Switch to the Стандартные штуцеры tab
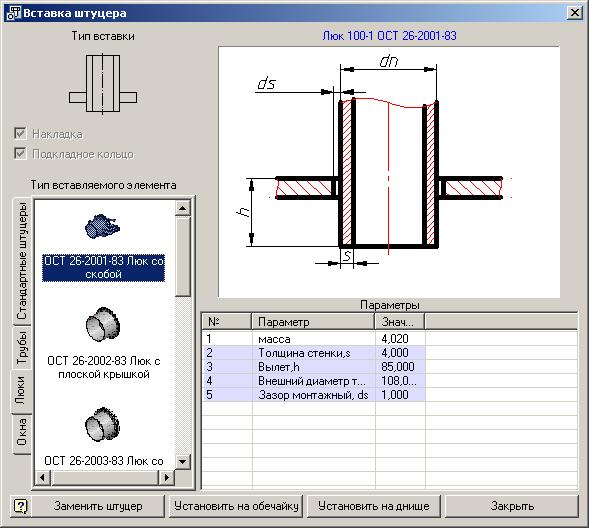The image size is (589, 528). click(22, 261)
